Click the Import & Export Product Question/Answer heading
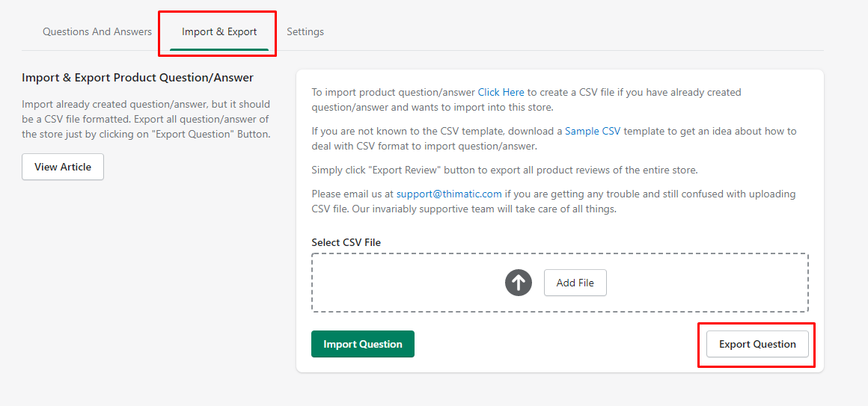 [x=138, y=78]
